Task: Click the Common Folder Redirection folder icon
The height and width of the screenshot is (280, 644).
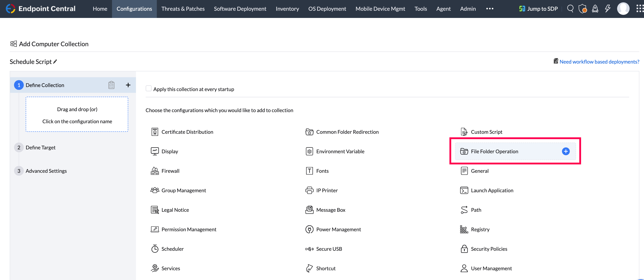Action: (x=310, y=132)
